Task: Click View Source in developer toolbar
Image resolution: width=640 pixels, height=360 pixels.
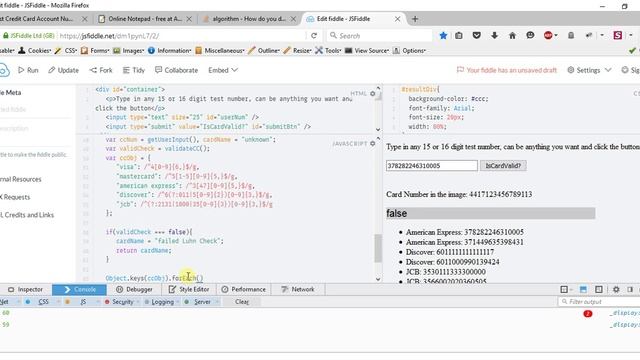Action: [367, 51]
